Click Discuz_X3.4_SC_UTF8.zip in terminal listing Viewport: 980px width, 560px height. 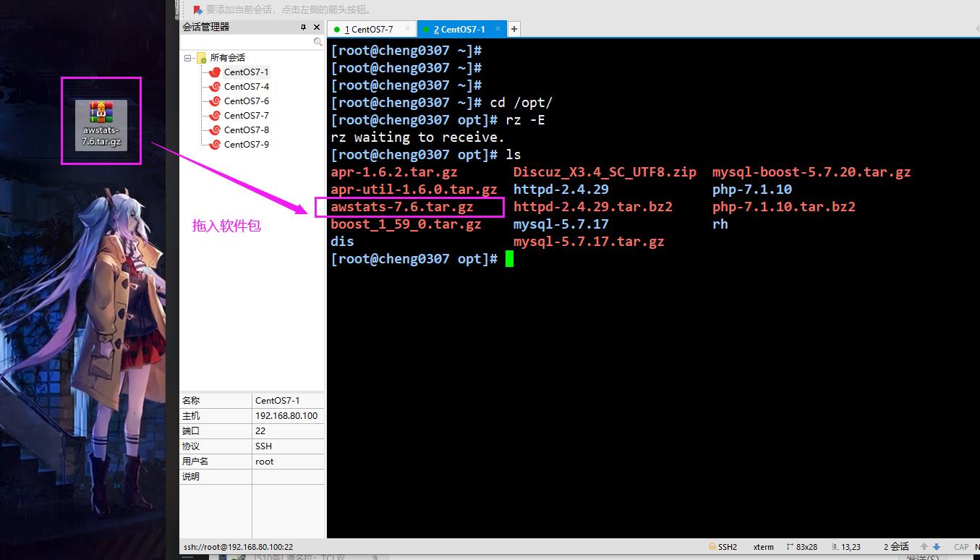click(605, 172)
